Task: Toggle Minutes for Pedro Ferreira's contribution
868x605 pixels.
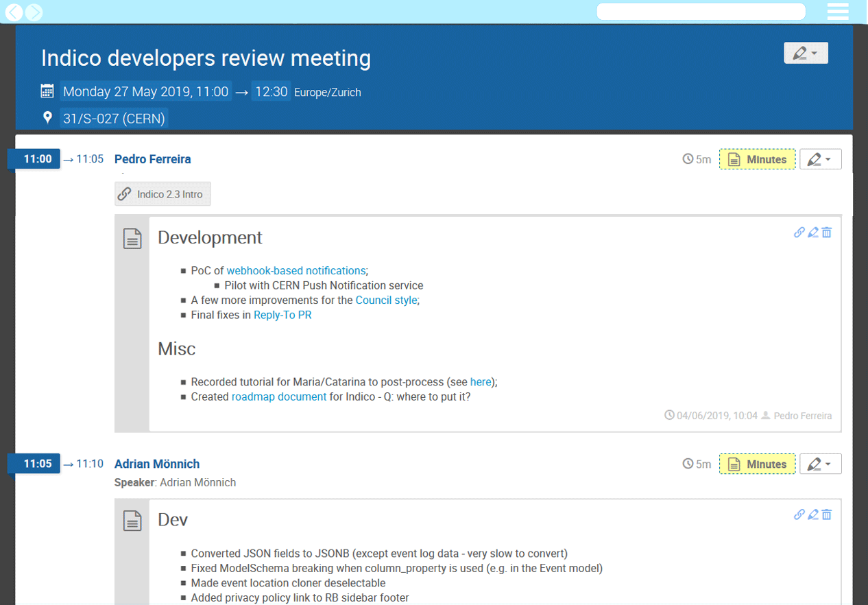Action: pos(757,159)
